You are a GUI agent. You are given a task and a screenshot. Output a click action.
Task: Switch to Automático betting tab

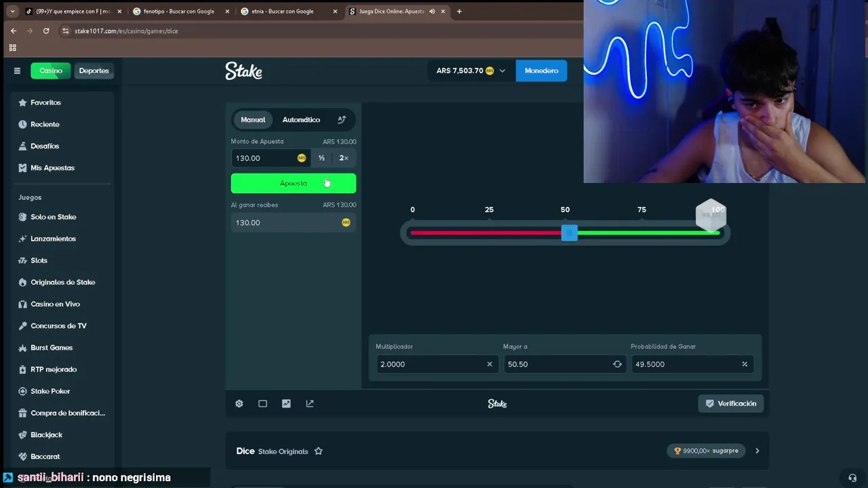pyautogui.click(x=301, y=119)
